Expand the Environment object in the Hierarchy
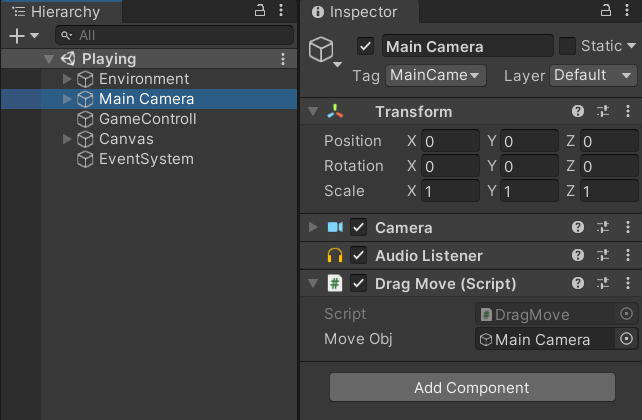The width and height of the screenshot is (642, 420). pyautogui.click(x=67, y=79)
